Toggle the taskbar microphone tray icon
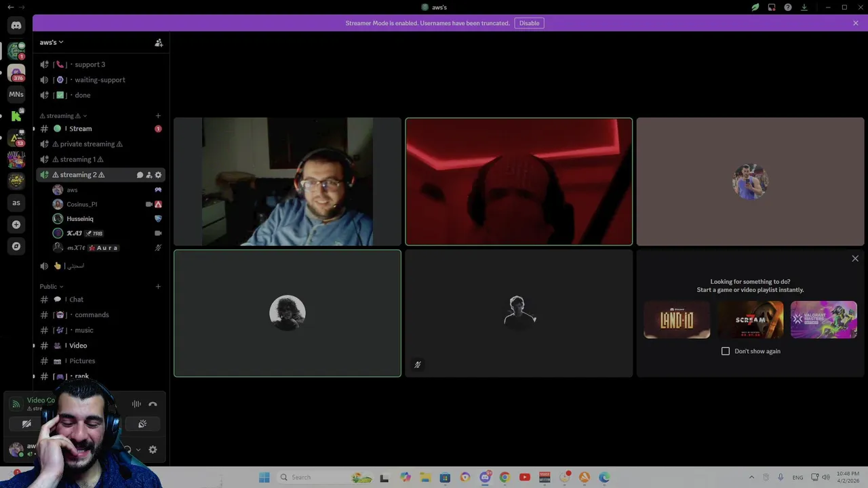 click(781, 477)
